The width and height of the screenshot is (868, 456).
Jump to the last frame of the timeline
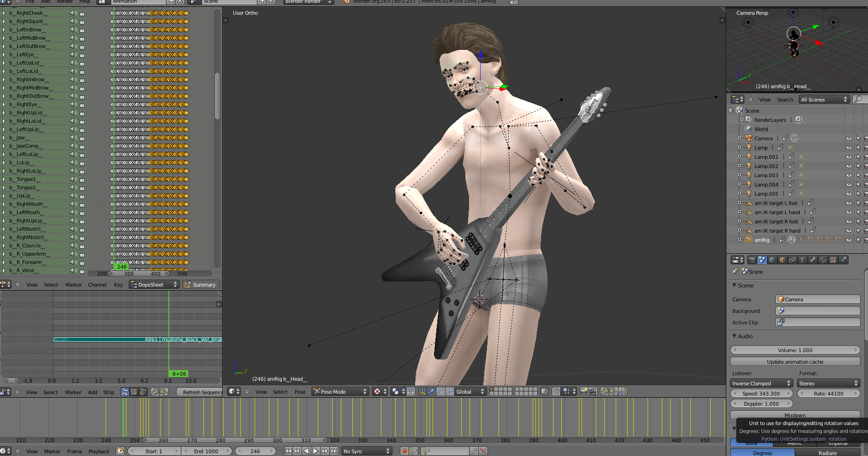[334, 451]
